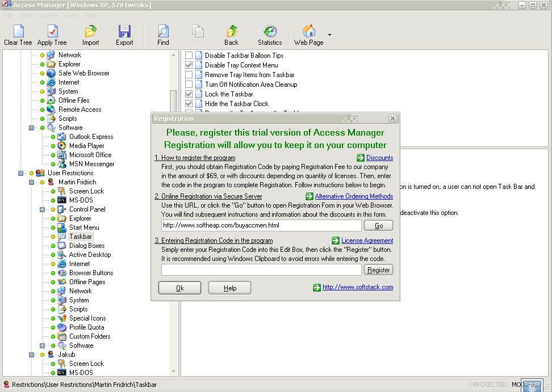Open the Item menu
Image resolution: width=552 pixels, height=392 pixels.
[26, 16]
